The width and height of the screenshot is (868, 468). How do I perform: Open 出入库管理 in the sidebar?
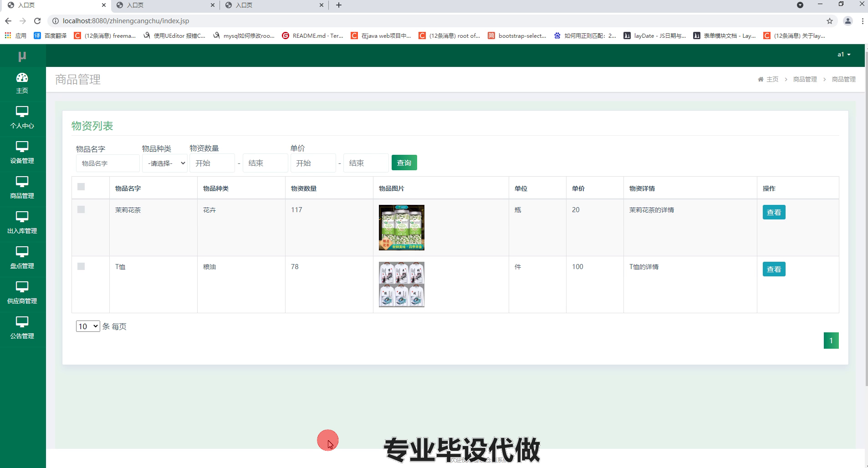tap(22, 223)
